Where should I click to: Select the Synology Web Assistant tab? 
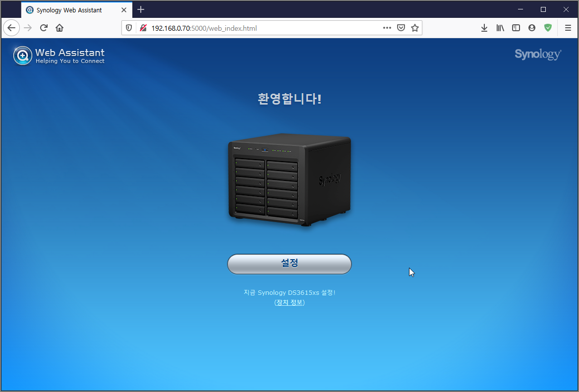tap(77, 10)
